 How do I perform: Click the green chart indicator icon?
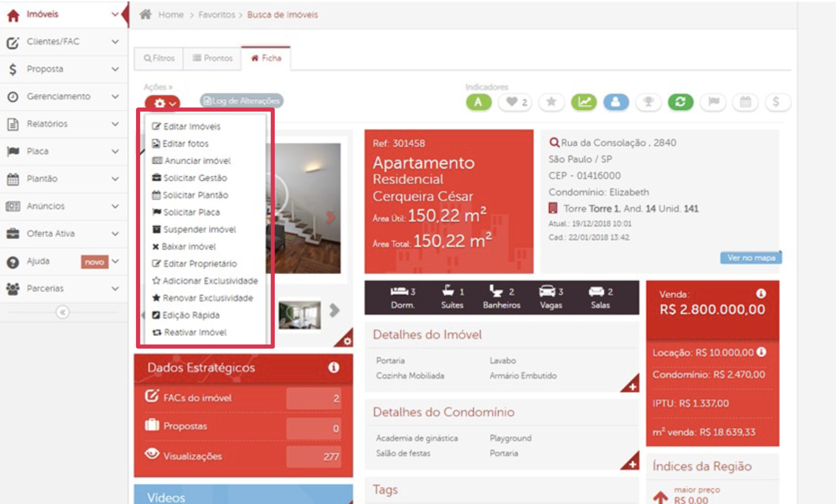(x=584, y=102)
